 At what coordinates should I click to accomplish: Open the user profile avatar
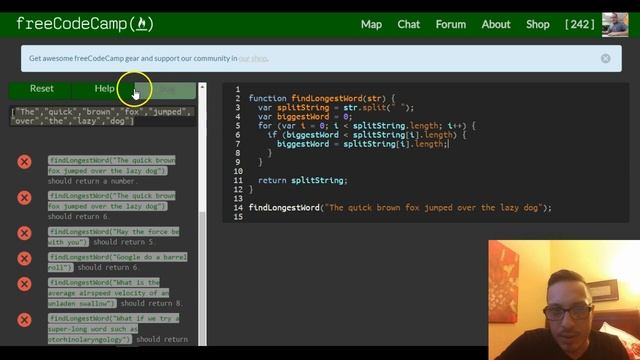click(615, 25)
